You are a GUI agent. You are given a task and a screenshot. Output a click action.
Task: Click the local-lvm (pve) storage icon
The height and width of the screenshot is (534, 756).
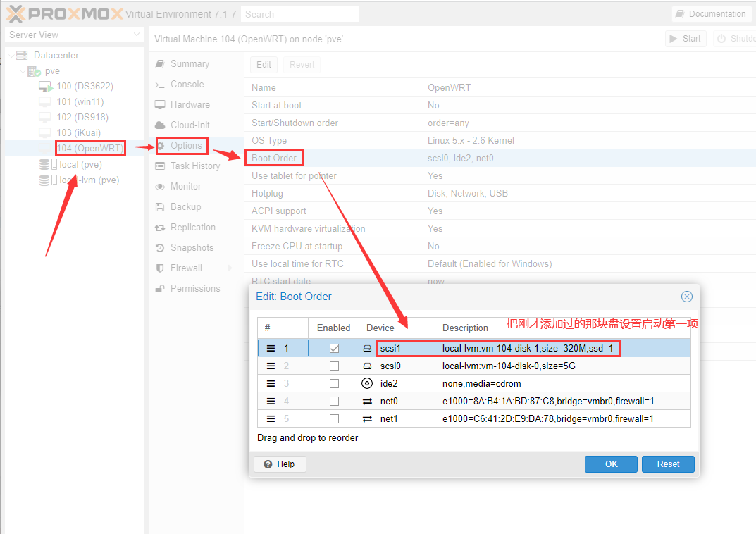(x=45, y=180)
